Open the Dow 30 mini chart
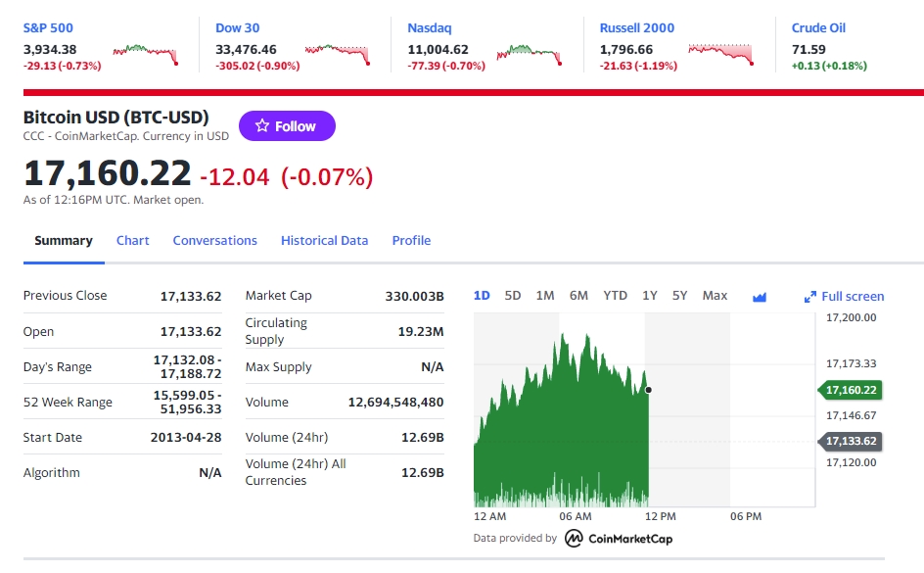Viewport: 924px width, 573px height. 338,54
